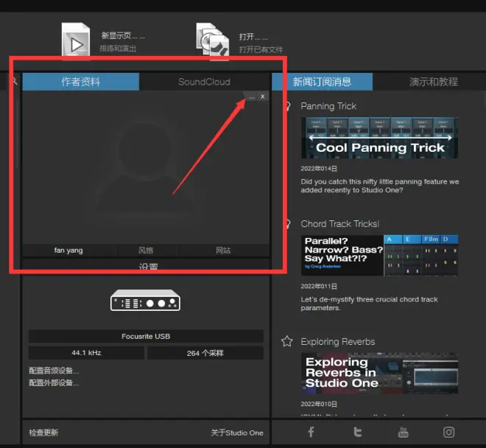Click the open existing file icon
486x448 pixels.
pyautogui.click(x=213, y=41)
